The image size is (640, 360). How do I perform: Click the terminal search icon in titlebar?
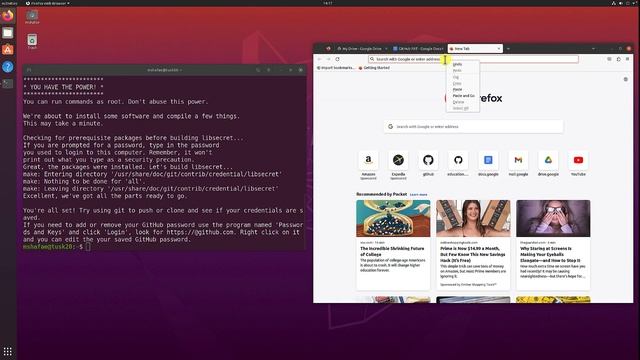tap(258, 70)
